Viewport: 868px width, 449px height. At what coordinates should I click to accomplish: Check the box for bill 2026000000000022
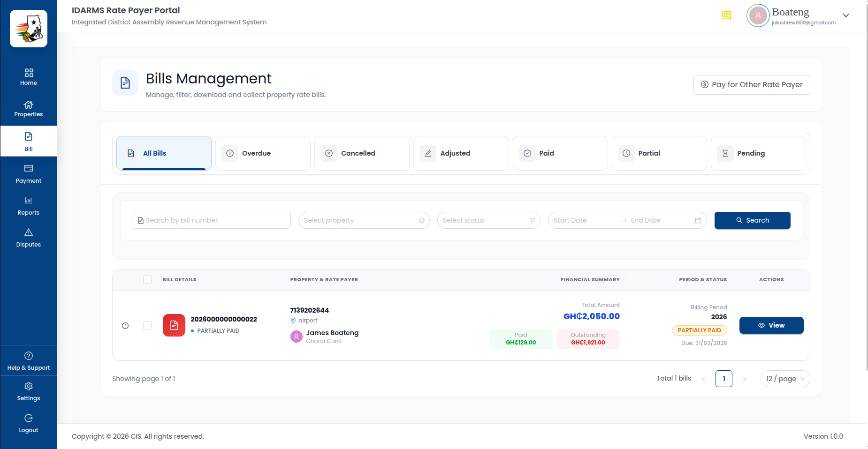click(x=147, y=325)
